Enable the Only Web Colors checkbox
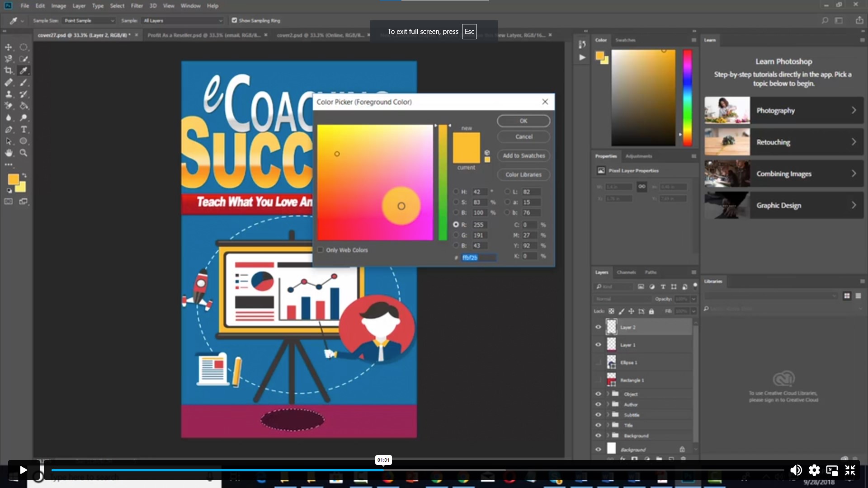Image resolution: width=868 pixels, height=488 pixels. [320, 249]
